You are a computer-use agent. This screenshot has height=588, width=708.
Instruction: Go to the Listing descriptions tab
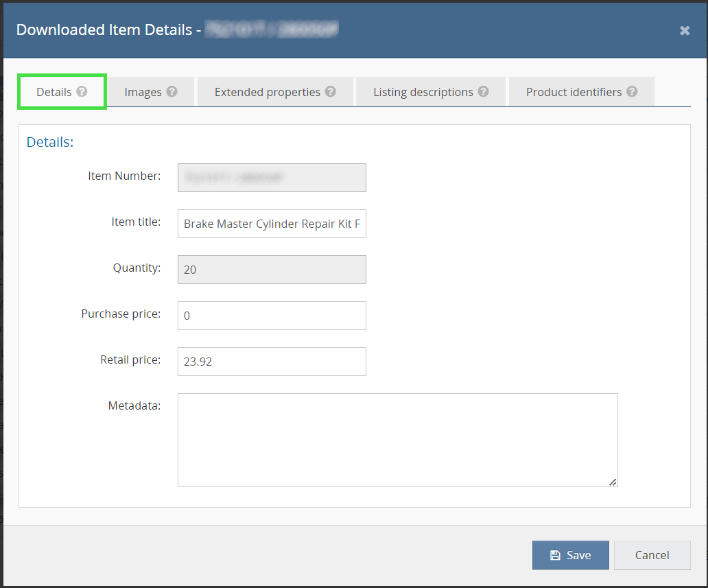pos(423,92)
